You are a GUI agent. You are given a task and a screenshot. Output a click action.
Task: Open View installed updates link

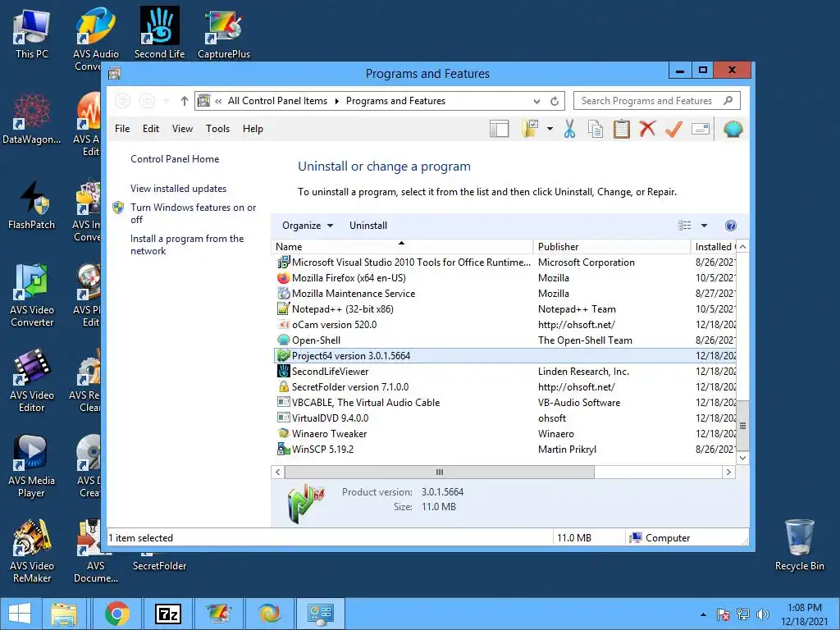[178, 189]
